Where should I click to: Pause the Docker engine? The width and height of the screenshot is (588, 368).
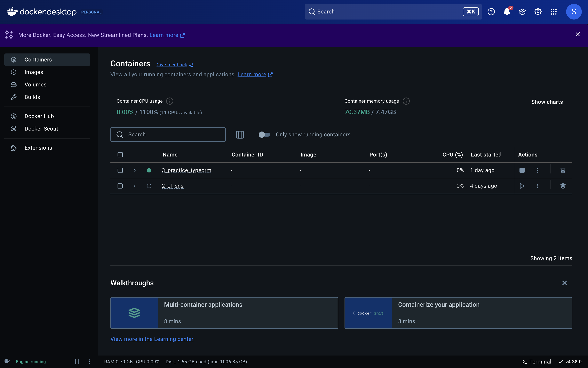(x=77, y=362)
